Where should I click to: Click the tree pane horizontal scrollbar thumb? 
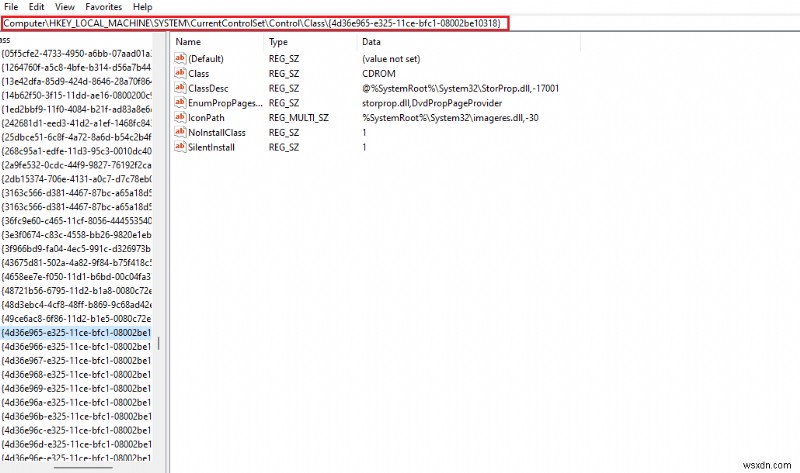[x=83, y=467]
